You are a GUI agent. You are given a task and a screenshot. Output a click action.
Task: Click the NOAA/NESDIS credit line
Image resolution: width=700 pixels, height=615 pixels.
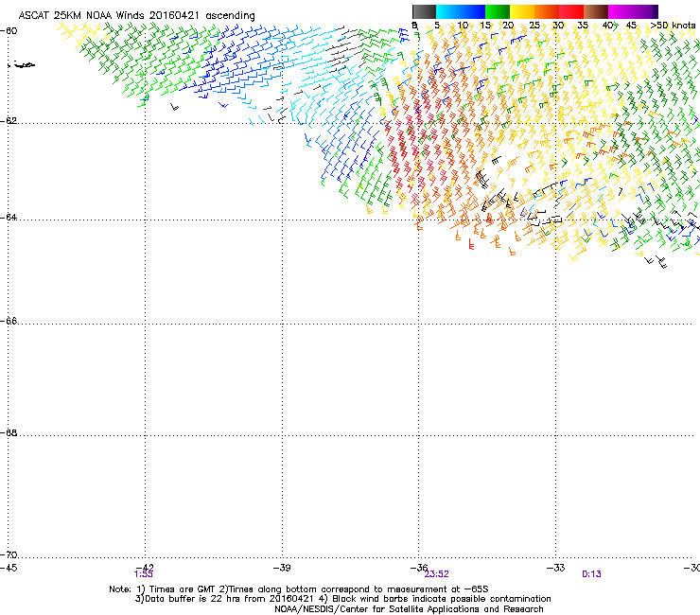click(409, 609)
